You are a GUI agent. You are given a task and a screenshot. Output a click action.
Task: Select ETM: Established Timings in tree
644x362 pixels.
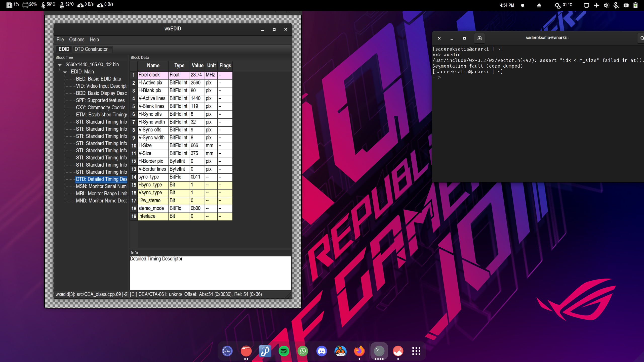(x=102, y=115)
